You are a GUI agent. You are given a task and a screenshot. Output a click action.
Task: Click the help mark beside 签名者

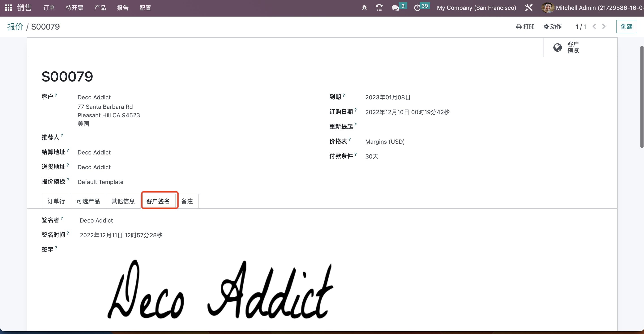(62, 218)
